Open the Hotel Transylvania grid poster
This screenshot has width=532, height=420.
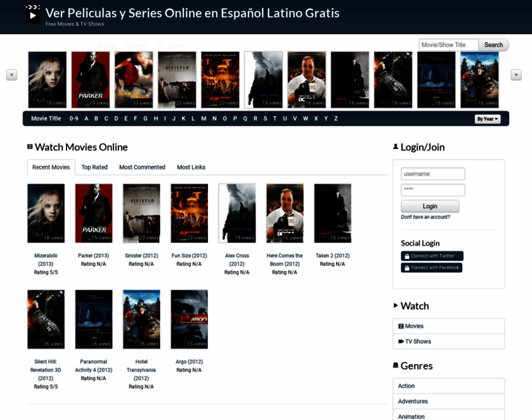[x=141, y=319]
